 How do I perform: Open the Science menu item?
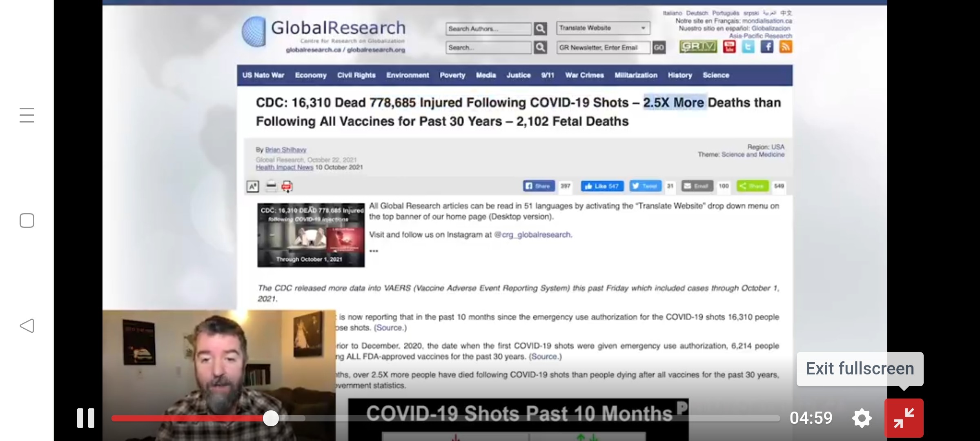(x=716, y=75)
